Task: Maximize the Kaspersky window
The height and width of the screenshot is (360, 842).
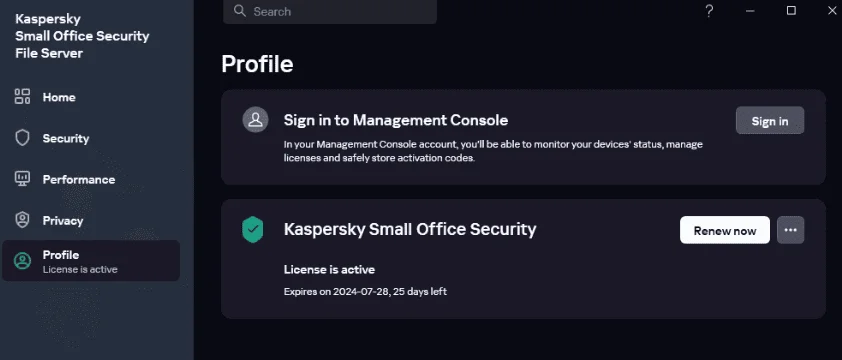Action: point(791,11)
